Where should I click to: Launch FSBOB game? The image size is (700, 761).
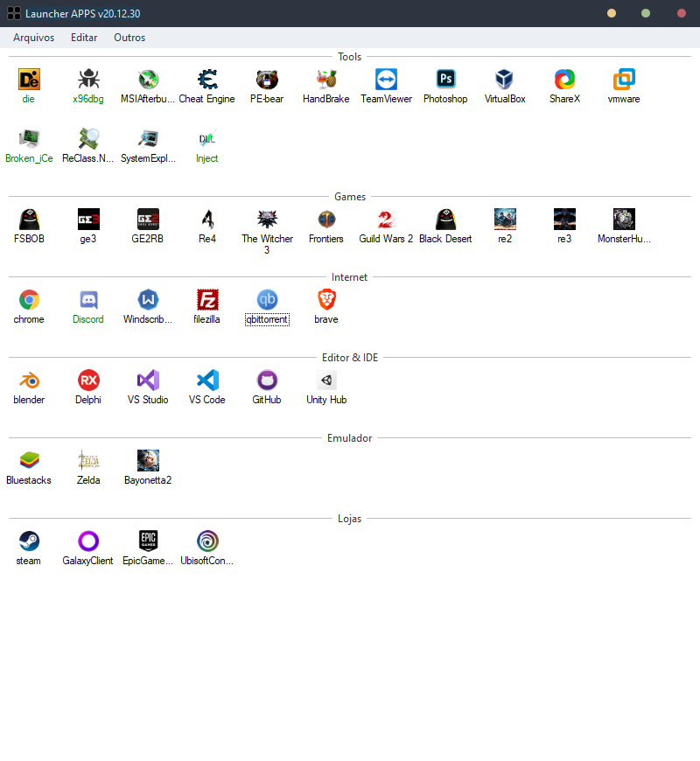pos(29,219)
